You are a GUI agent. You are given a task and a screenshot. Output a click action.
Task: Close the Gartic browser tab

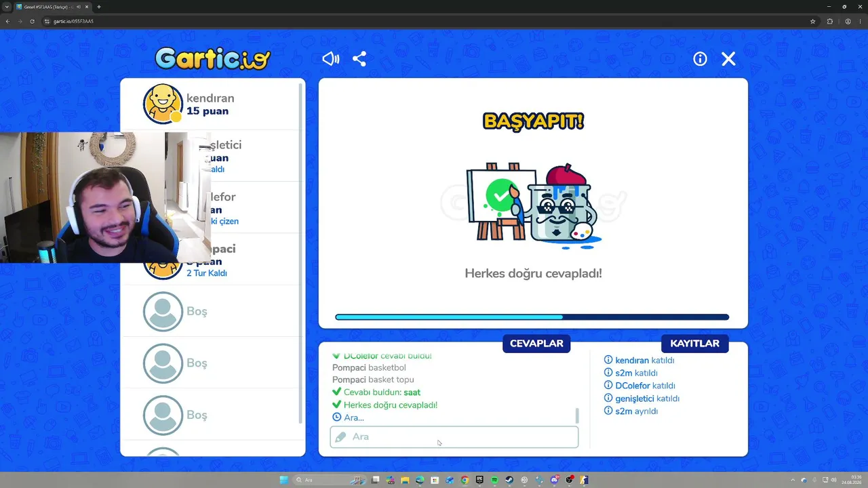pyautogui.click(x=87, y=7)
